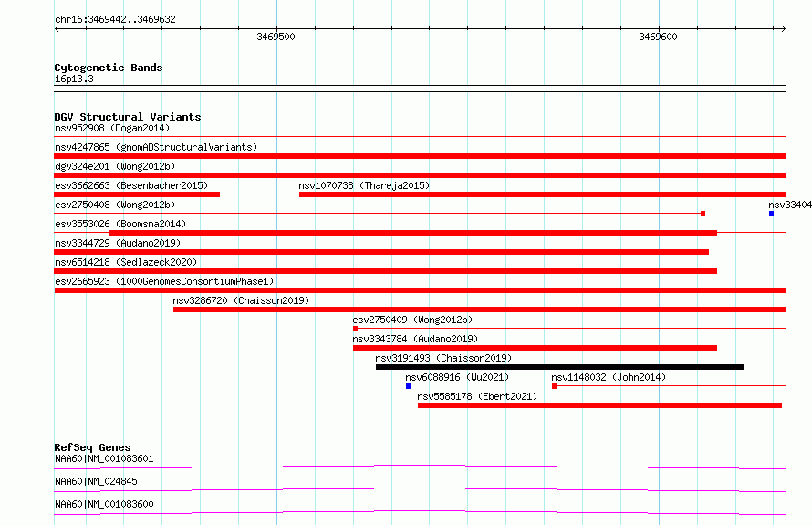Click the left arrow of the ruler
The image size is (812, 525).
57,28
